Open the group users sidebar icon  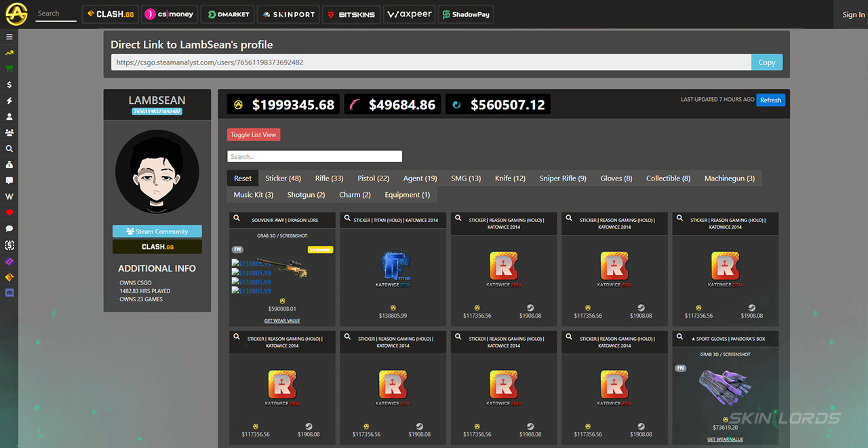tap(9, 132)
